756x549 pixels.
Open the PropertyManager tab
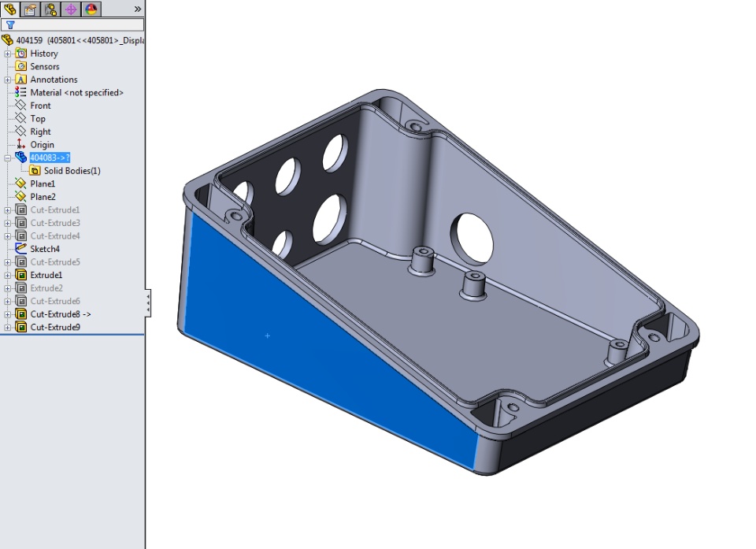[x=31, y=9]
